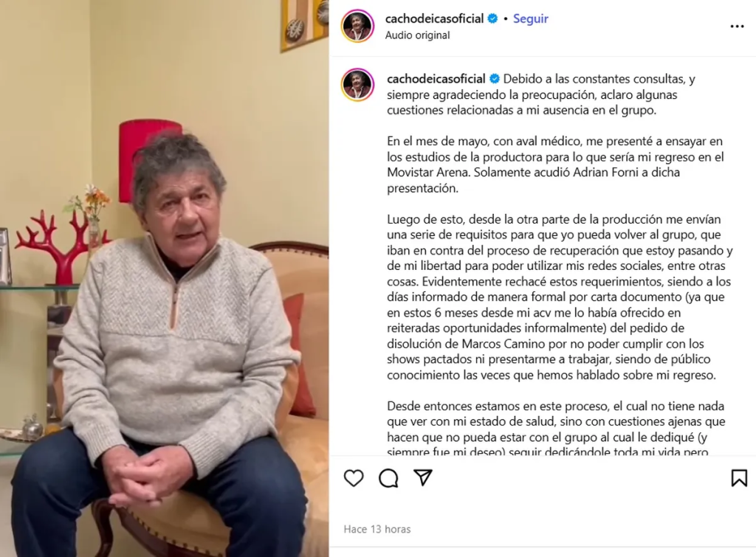Open comments via the speech bubble icon

click(x=388, y=478)
